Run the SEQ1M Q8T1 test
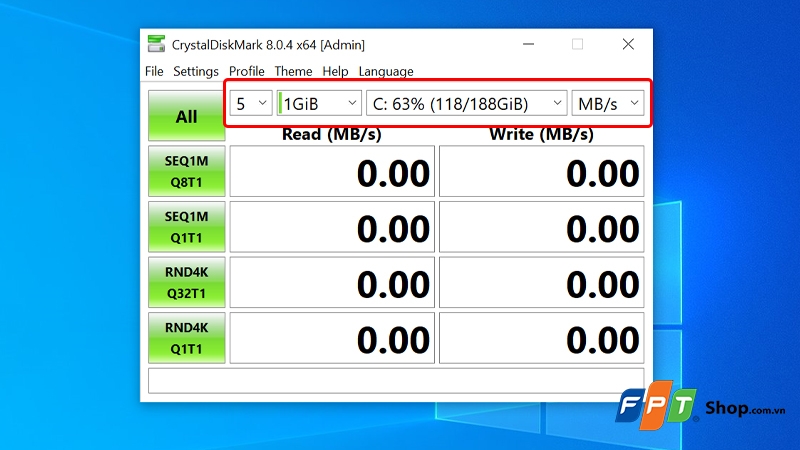Image resolution: width=800 pixels, height=450 pixels. click(x=187, y=171)
